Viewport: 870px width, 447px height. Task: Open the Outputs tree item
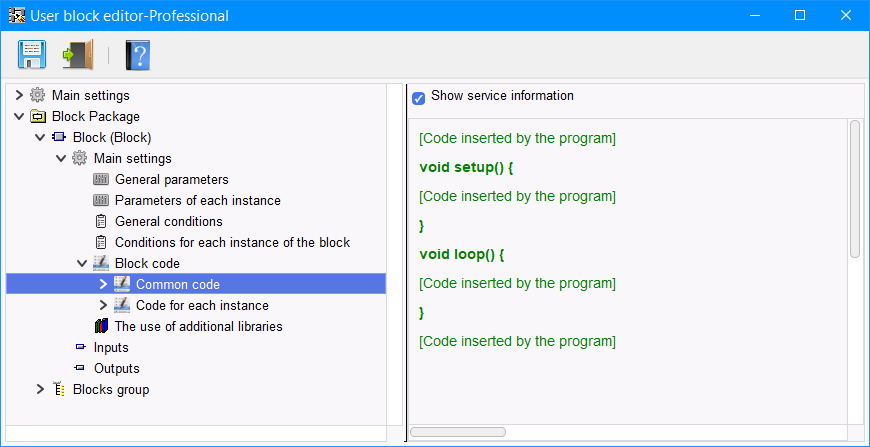116,368
